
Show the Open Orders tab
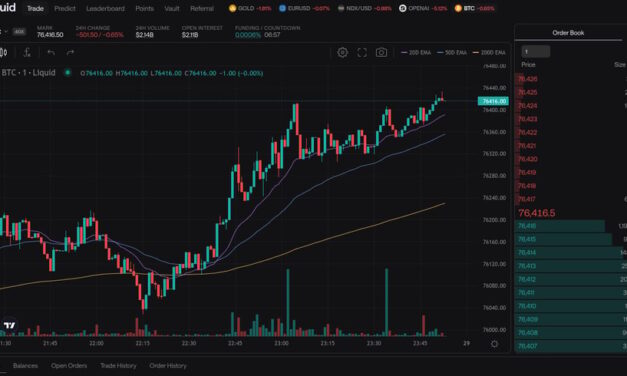(69, 366)
